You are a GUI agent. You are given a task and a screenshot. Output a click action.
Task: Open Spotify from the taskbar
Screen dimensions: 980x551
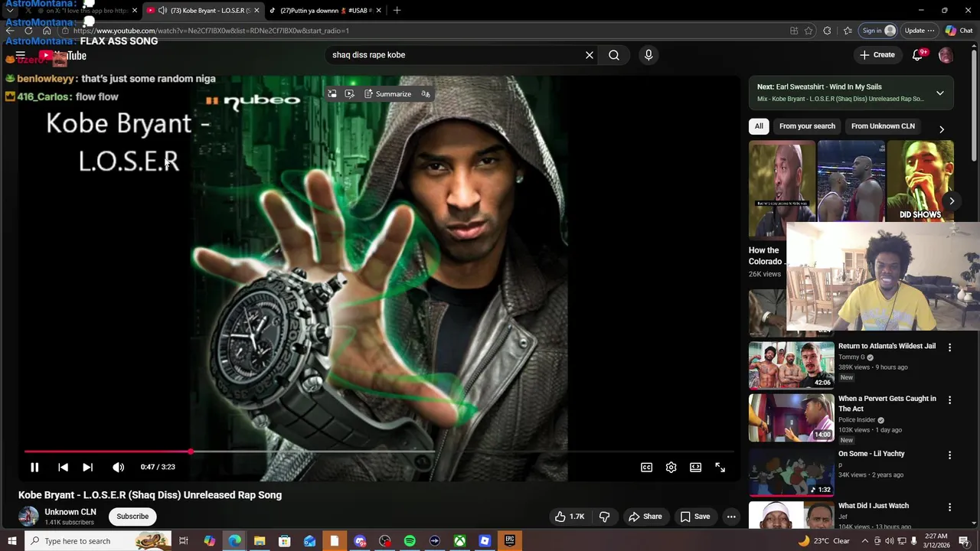pyautogui.click(x=410, y=541)
